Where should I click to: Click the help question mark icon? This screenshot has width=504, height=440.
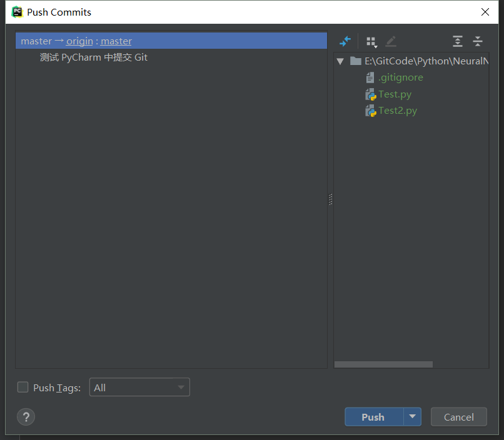[26, 417]
